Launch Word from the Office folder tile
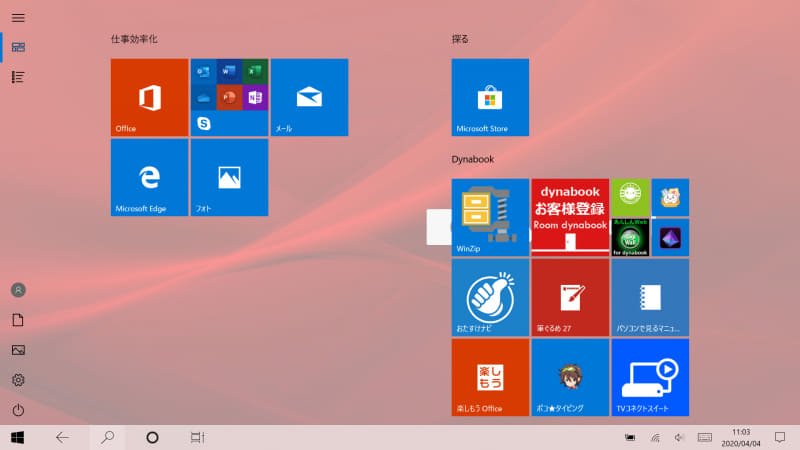This screenshot has width=800, height=450. 229,72
